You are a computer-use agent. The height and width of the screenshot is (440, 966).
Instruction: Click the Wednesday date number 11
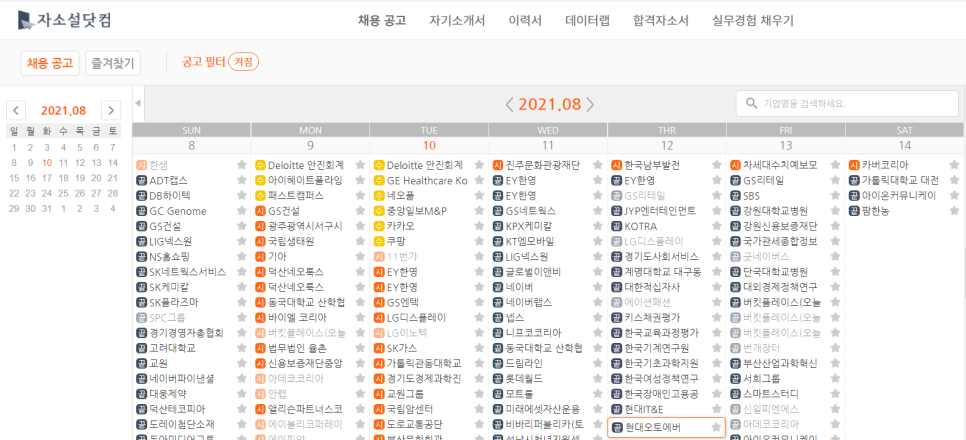[548, 146]
